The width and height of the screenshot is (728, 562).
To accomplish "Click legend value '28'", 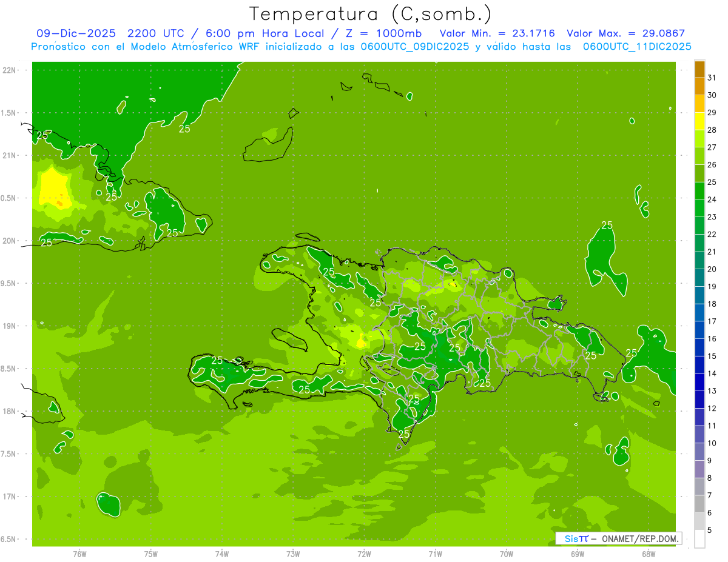I will pyautogui.click(x=712, y=130).
